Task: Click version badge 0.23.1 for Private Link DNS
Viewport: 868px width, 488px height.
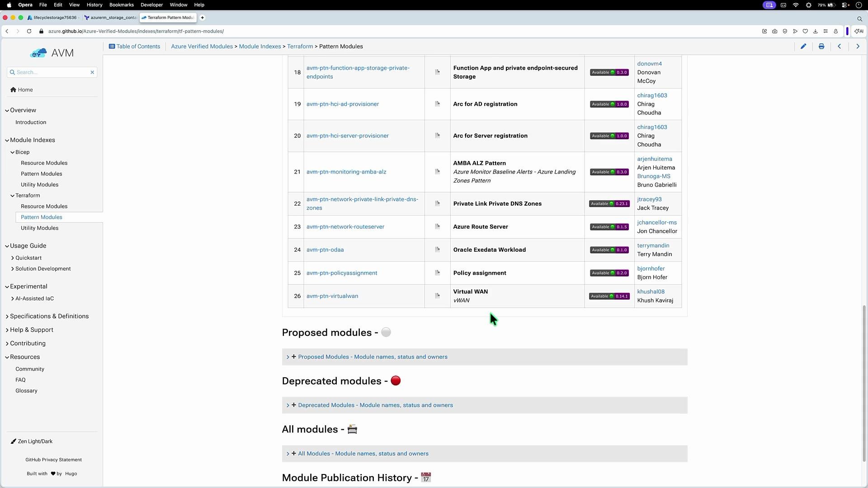Action: [x=609, y=204]
